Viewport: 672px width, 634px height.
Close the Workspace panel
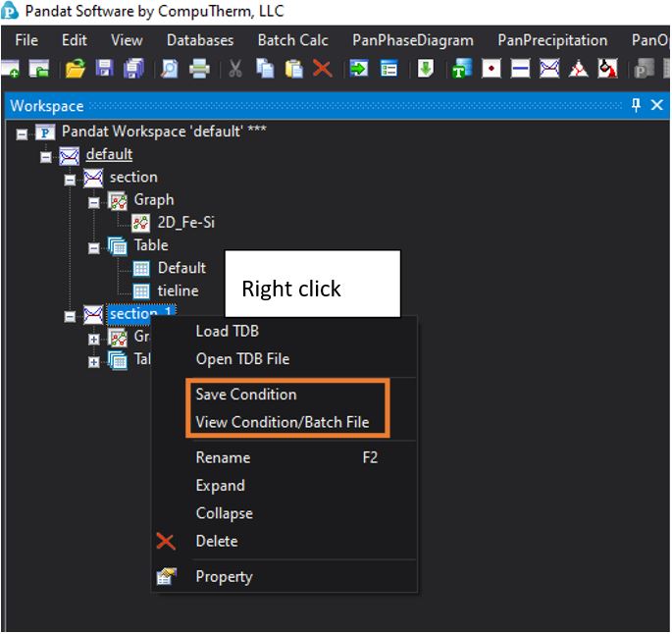pos(657,105)
